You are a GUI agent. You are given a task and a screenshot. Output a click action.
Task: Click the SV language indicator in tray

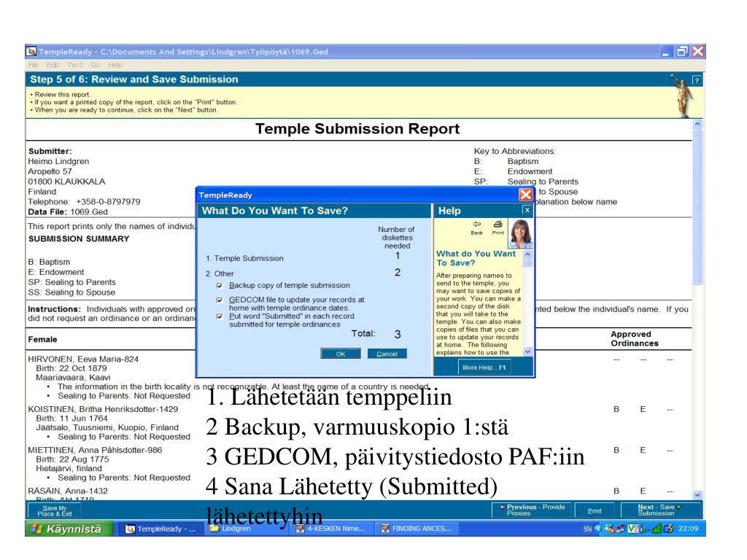tap(587, 529)
